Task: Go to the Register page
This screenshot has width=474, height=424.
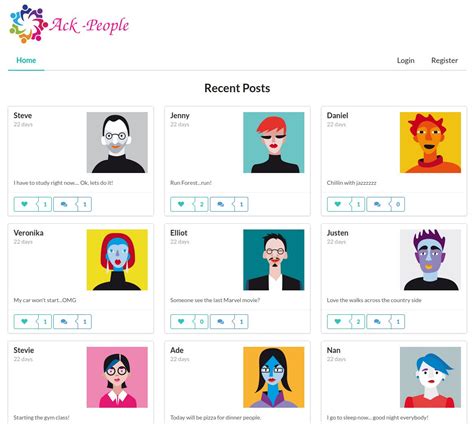Action: [444, 60]
